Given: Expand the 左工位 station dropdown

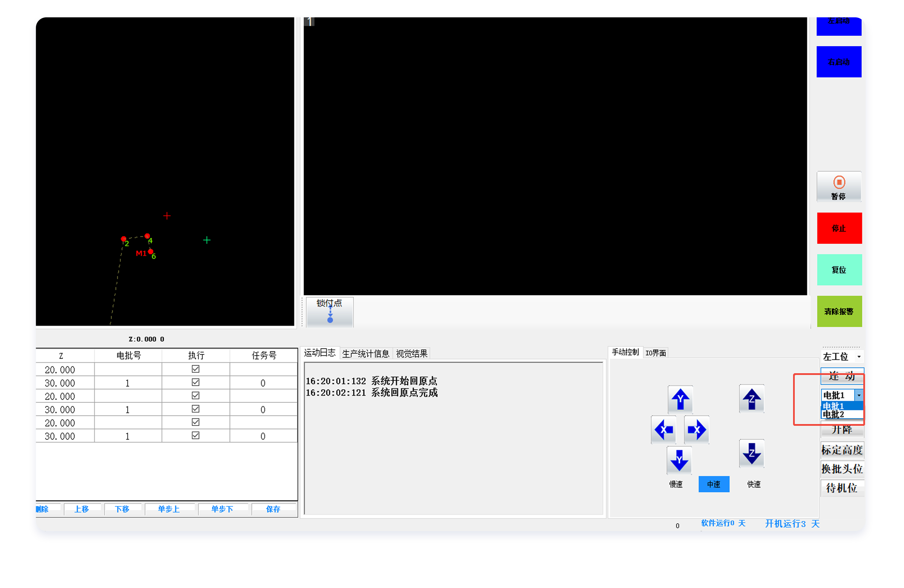Looking at the screenshot, I should [859, 356].
